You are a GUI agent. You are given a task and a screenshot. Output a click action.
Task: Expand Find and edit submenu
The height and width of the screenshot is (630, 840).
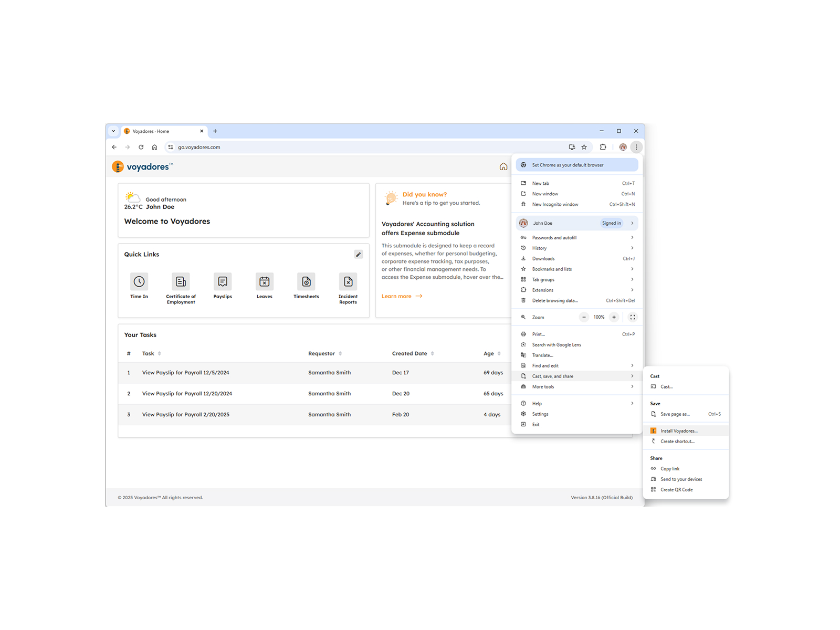coord(577,366)
